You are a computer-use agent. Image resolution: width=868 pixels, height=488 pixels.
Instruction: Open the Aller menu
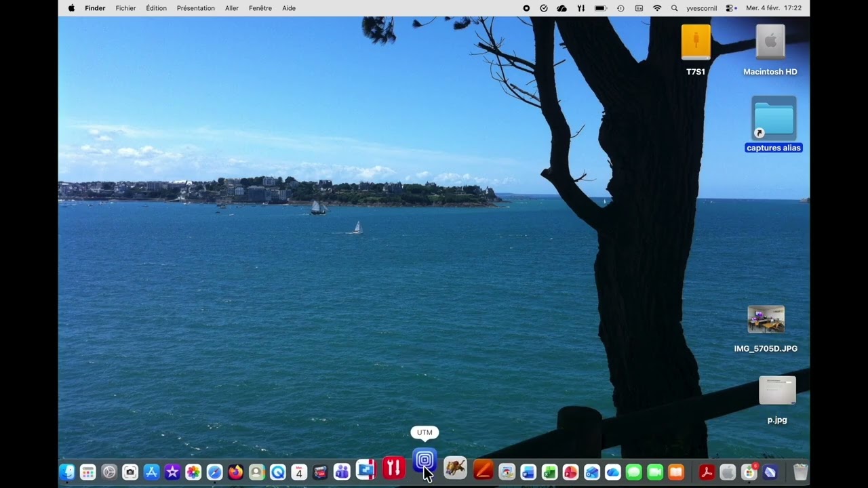pyautogui.click(x=232, y=8)
